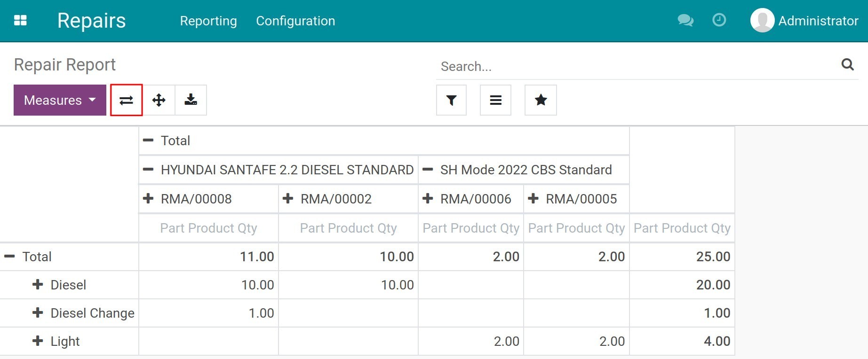This screenshot has width=868, height=359.
Task: Click the 11.00 total cell
Action: (x=208, y=257)
